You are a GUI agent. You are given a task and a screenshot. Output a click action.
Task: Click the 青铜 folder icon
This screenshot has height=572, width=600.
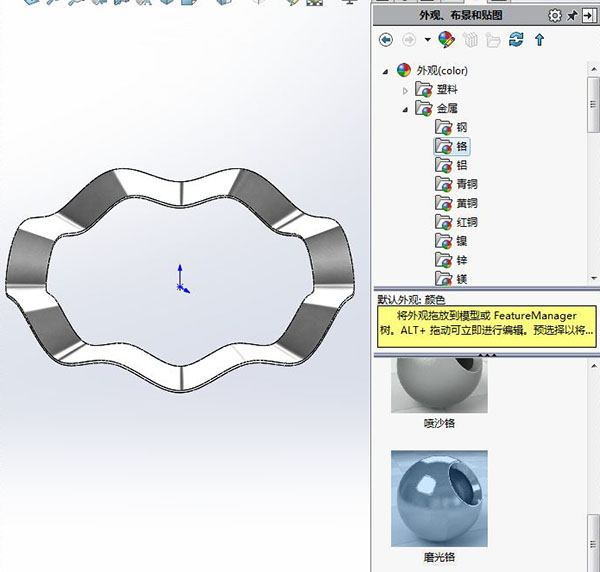(x=443, y=184)
